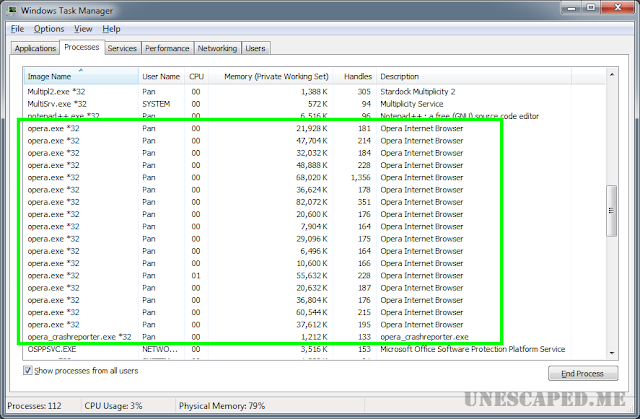Screen dimensions: 640x419
Task: Go to the Networking tab
Action: 218,48
